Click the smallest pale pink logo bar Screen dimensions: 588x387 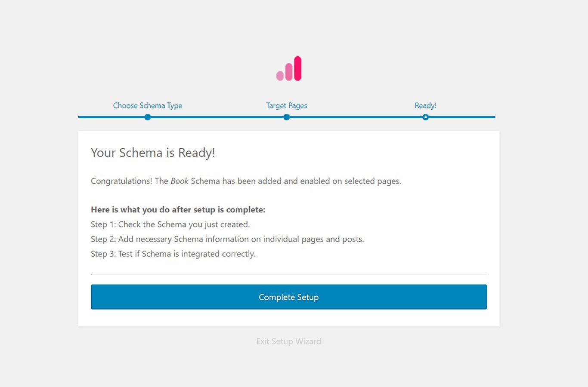click(x=280, y=75)
